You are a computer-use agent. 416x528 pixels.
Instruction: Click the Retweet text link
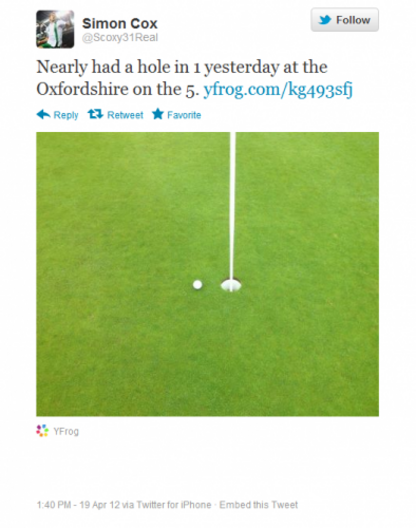pyautogui.click(x=125, y=115)
